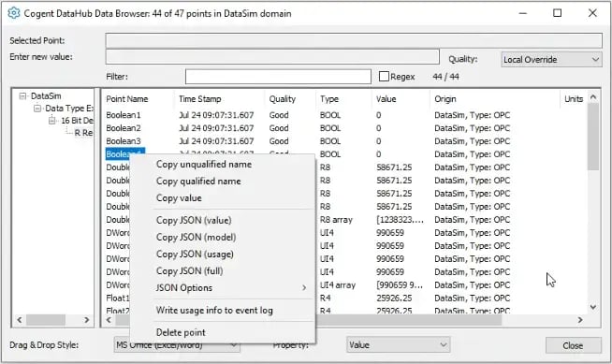
Task: Click the tree panel horizontal scrollbar thumb
Action: click(x=46, y=320)
